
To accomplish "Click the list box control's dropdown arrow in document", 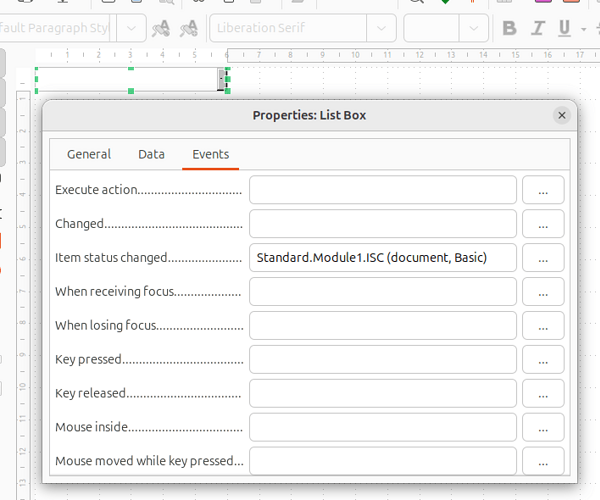I will [x=222, y=79].
